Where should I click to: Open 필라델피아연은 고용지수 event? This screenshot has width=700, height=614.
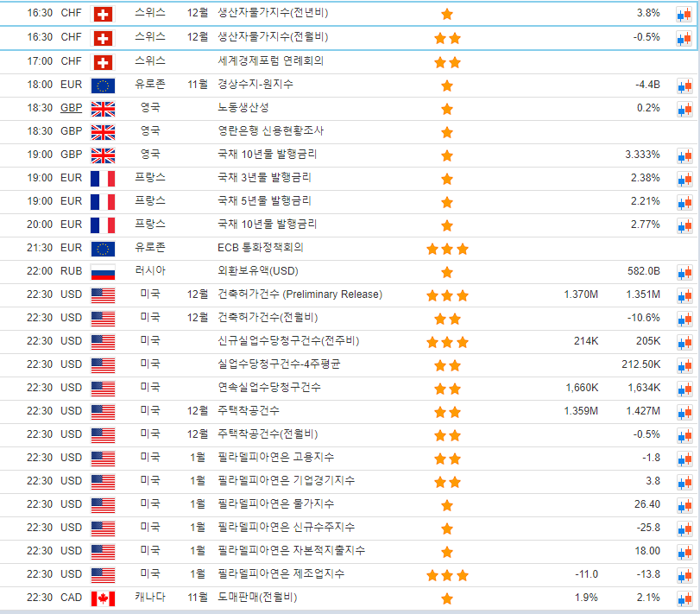(x=275, y=457)
